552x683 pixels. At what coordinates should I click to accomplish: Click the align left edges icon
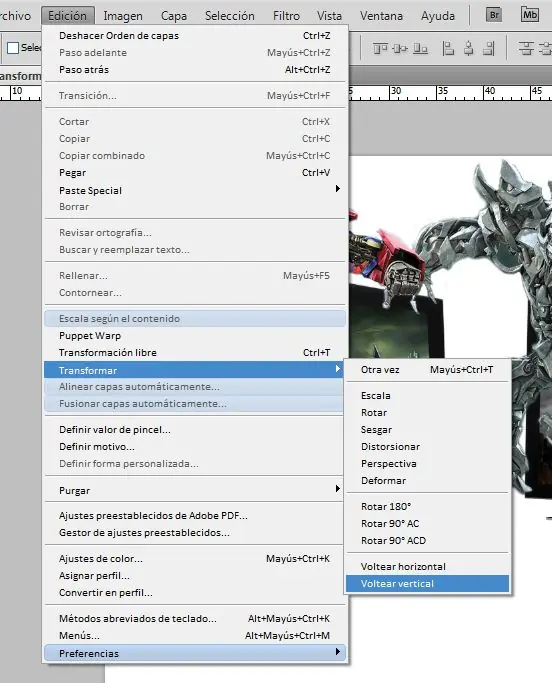[x=448, y=48]
